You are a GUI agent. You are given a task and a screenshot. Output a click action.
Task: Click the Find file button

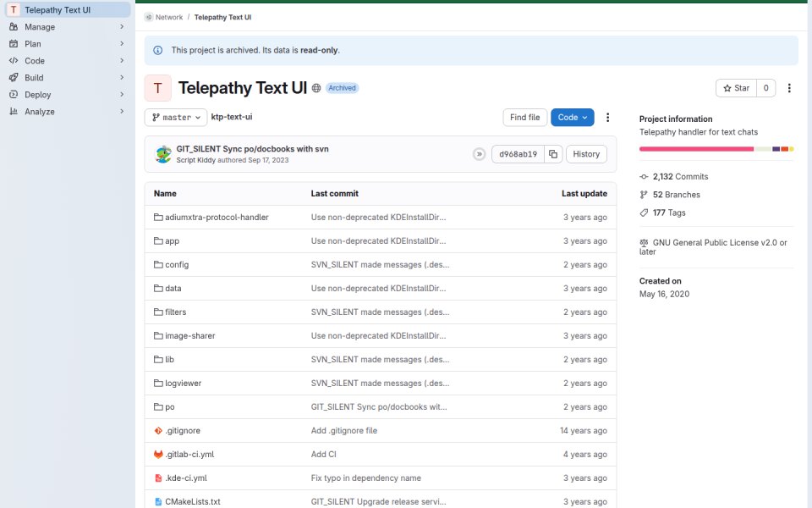click(x=524, y=118)
